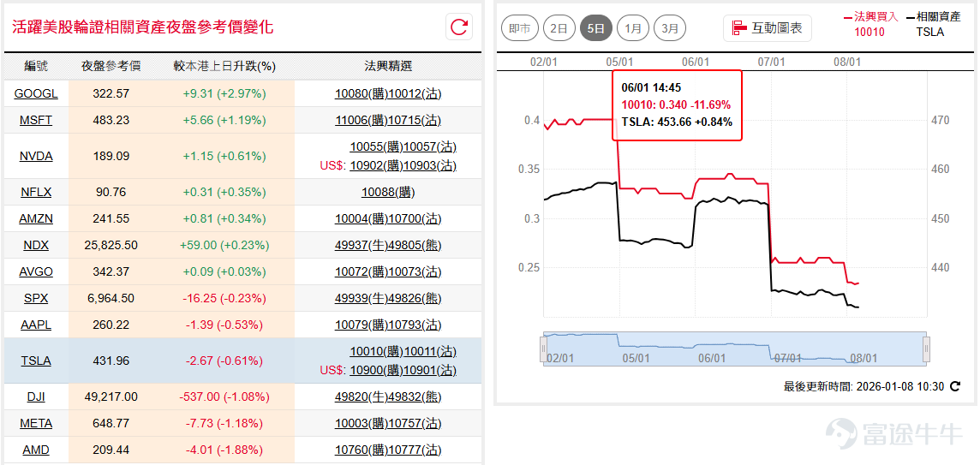Open AMZN call warrant 10004

(361, 218)
